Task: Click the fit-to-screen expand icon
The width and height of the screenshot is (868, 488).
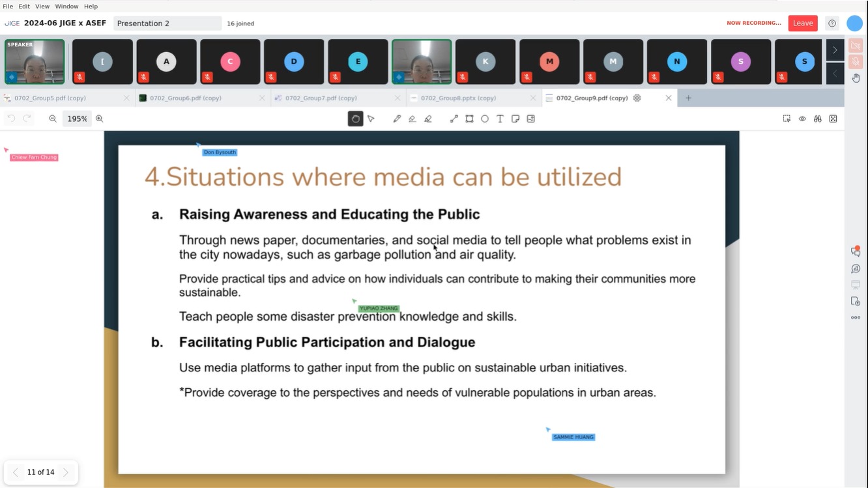Action: (x=833, y=119)
